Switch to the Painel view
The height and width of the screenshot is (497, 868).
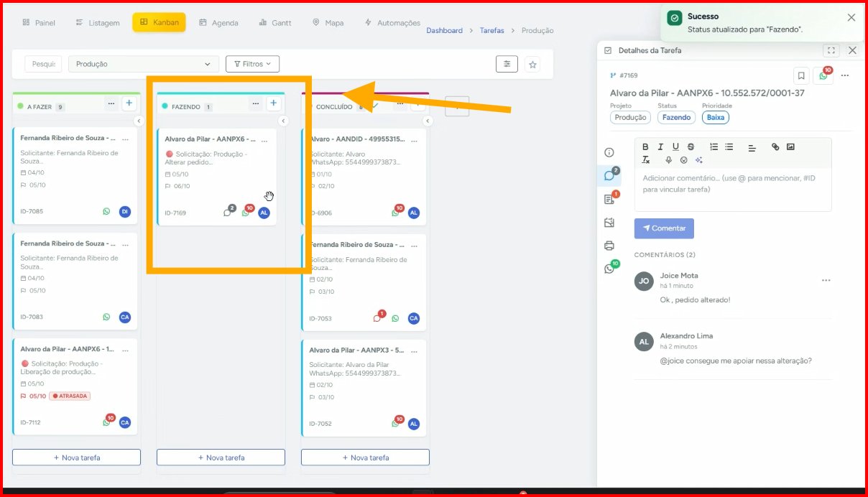pyautogui.click(x=39, y=23)
